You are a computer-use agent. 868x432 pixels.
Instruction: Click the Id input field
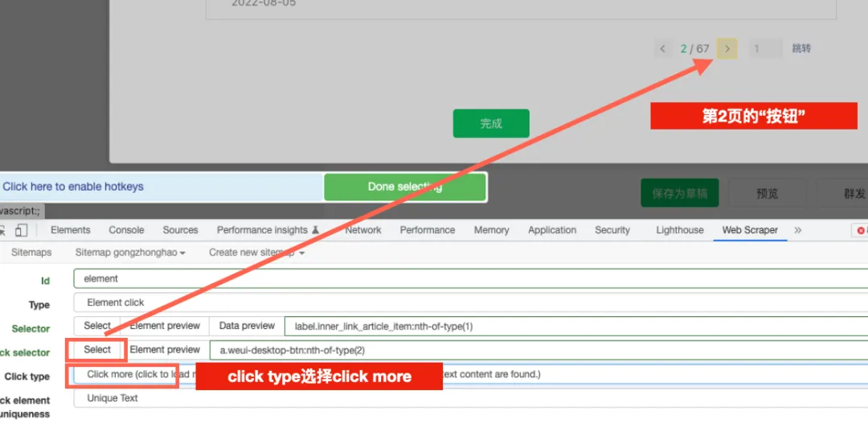pos(466,278)
